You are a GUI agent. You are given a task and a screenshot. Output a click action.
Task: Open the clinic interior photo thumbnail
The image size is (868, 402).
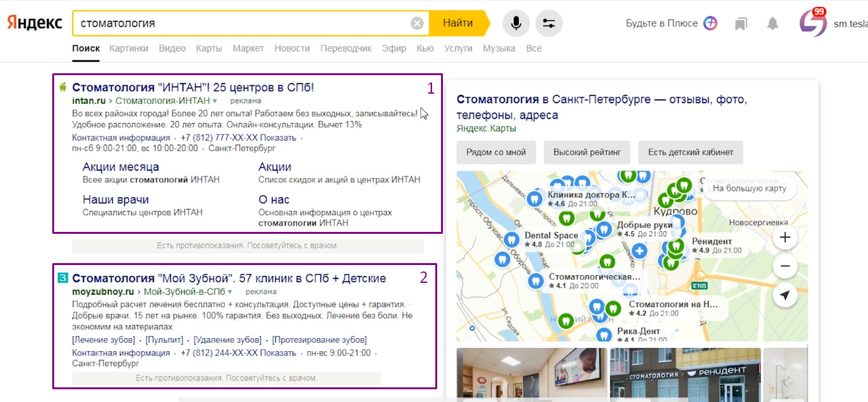[532, 375]
